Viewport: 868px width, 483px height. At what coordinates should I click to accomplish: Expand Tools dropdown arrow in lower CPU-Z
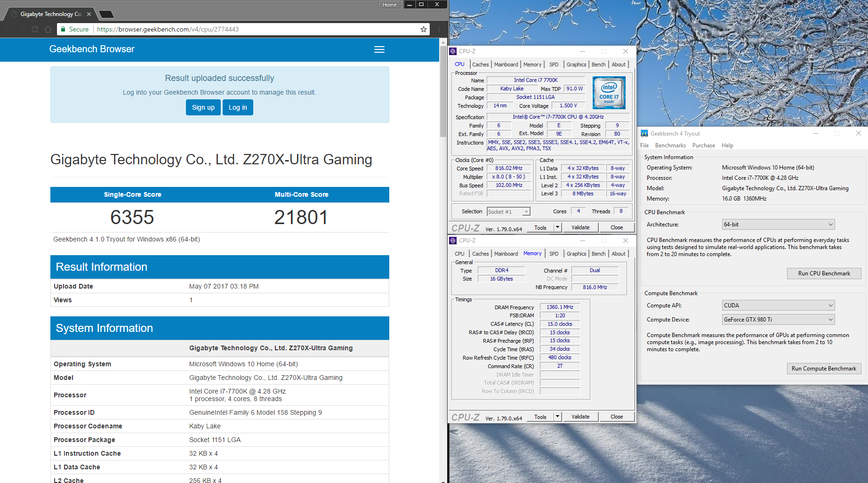click(557, 417)
